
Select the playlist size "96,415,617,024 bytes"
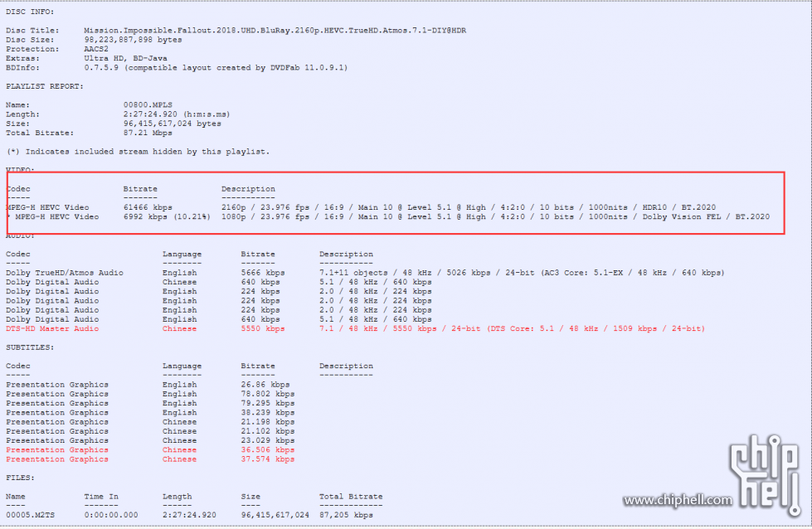[x=173, y=124]
